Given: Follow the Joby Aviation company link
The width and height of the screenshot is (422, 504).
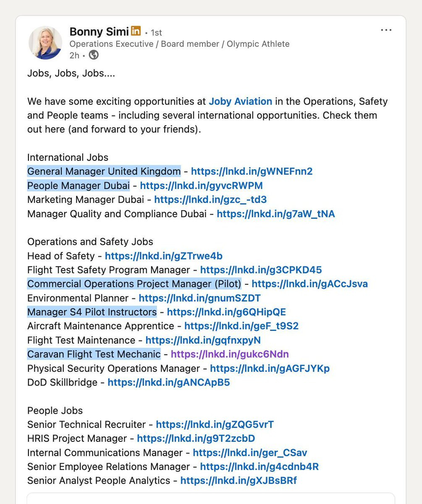Looking at the screenshot, I should coord(241,101).
